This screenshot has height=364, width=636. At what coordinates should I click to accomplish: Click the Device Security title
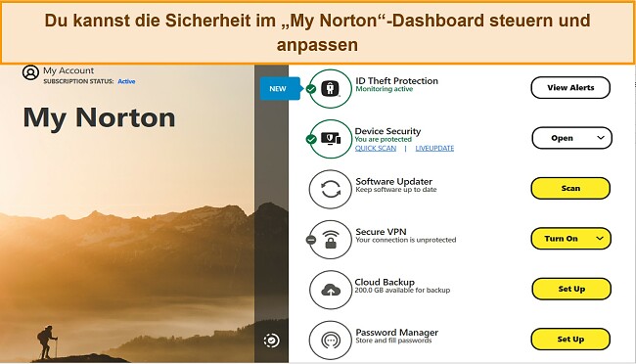point(387,131)
